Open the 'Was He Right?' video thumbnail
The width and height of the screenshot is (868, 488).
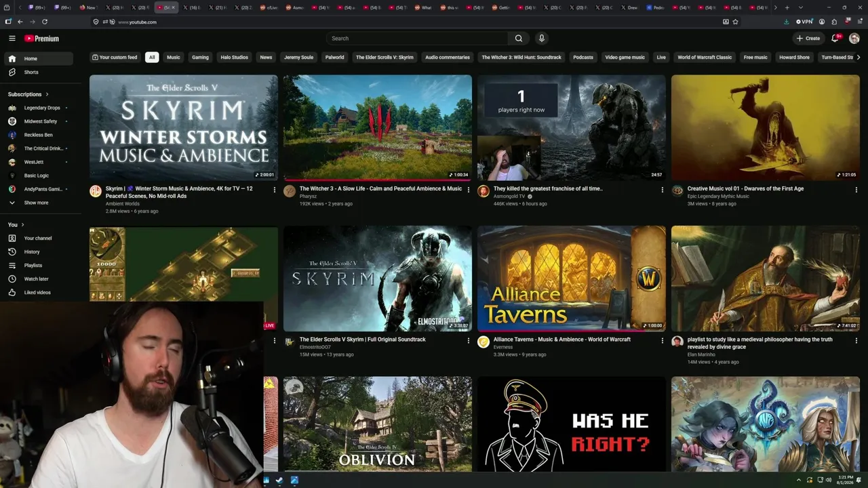coord(572,424)
